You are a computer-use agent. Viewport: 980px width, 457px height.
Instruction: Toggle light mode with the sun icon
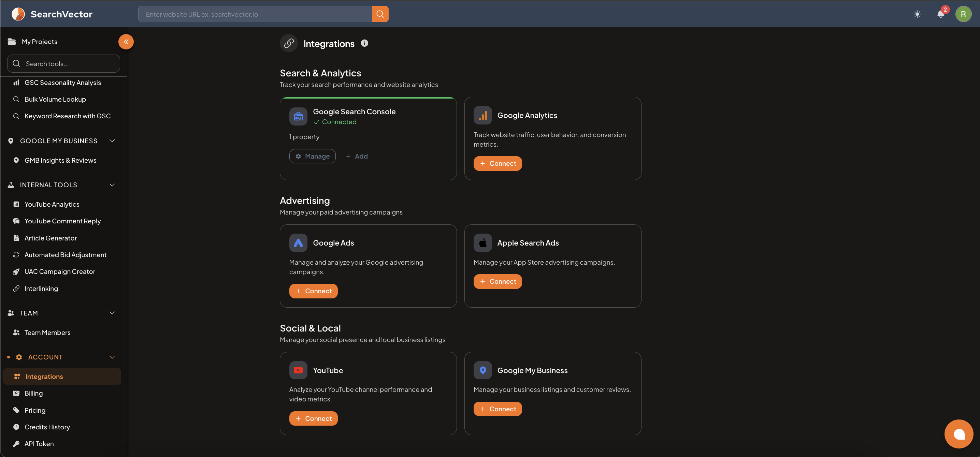point(917,14)
